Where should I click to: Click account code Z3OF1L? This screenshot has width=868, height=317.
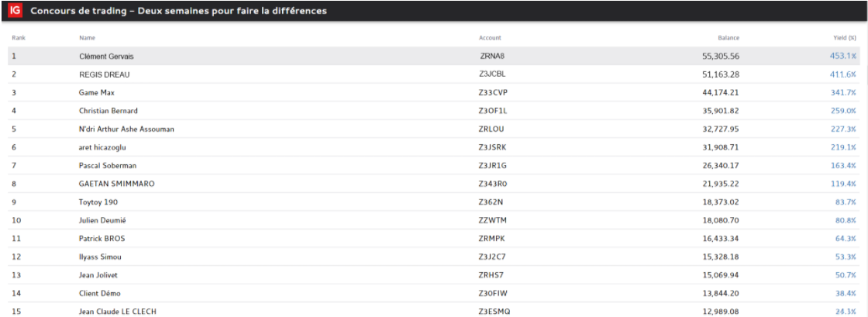click(x=493, y=111)
